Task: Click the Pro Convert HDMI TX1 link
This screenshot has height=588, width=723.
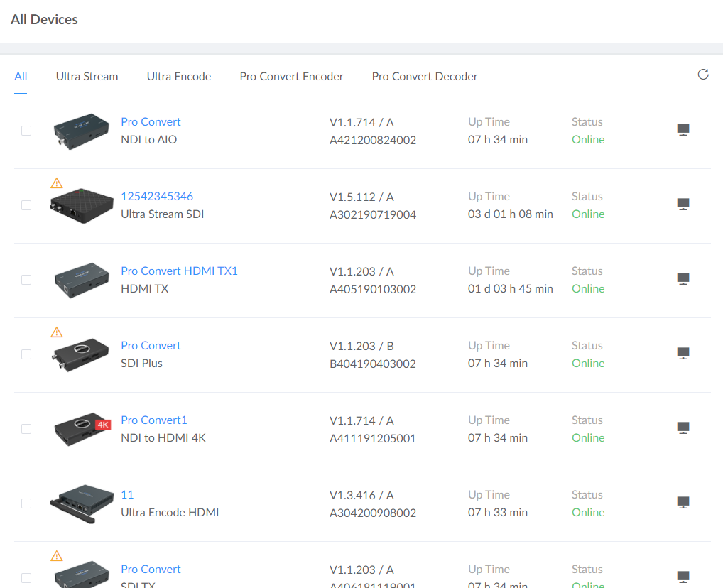Action: click(x=179, y=271)
